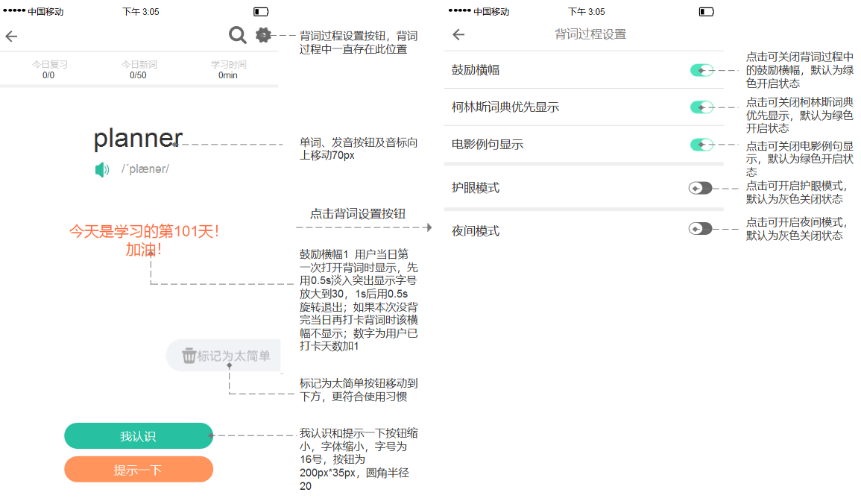Toggle off 电影例句显示
Image resolution: width=861 pixels, height=504 pixels.
[702, 143]
